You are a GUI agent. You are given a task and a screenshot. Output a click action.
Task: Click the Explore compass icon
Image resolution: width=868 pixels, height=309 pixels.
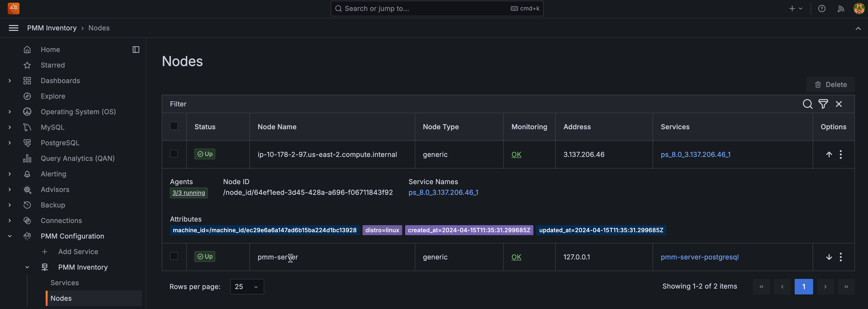[x=27, y=96]
